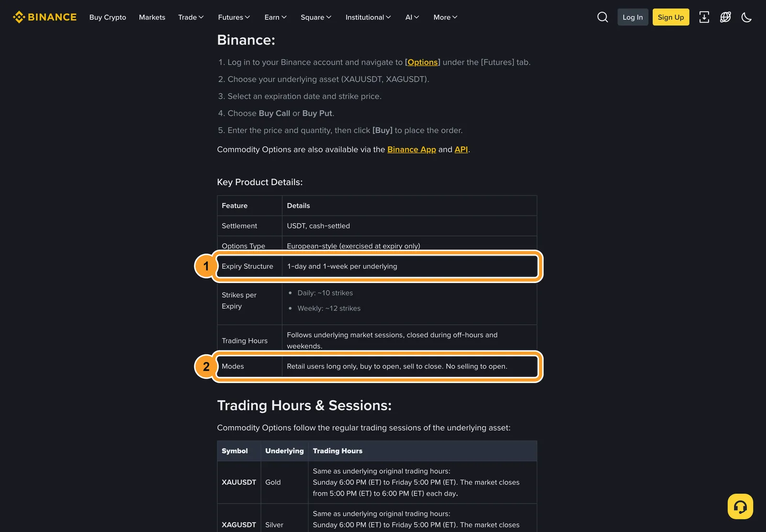The height and width of the screenshot is (532, 766).
Task: Select 'Retail users long only' details text
Action: 397,366
